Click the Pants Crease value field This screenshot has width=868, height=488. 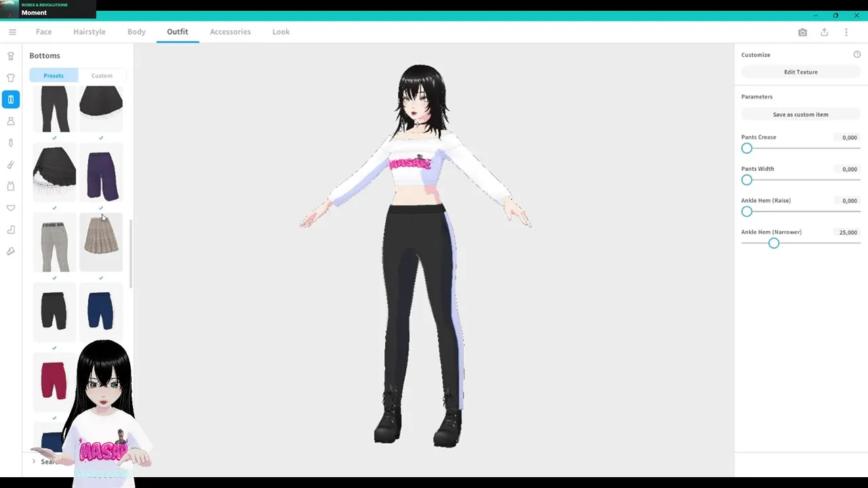(848, 138)
